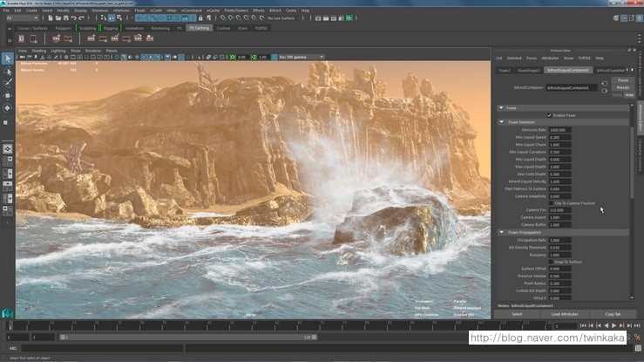
Task: Click the Camera Fov value field
Action: coord(559,210)
